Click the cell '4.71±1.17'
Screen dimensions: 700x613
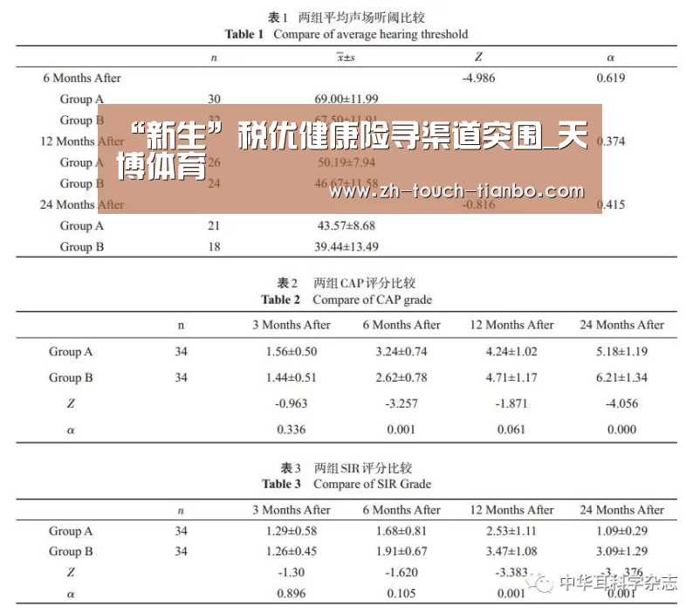point(511,377)
